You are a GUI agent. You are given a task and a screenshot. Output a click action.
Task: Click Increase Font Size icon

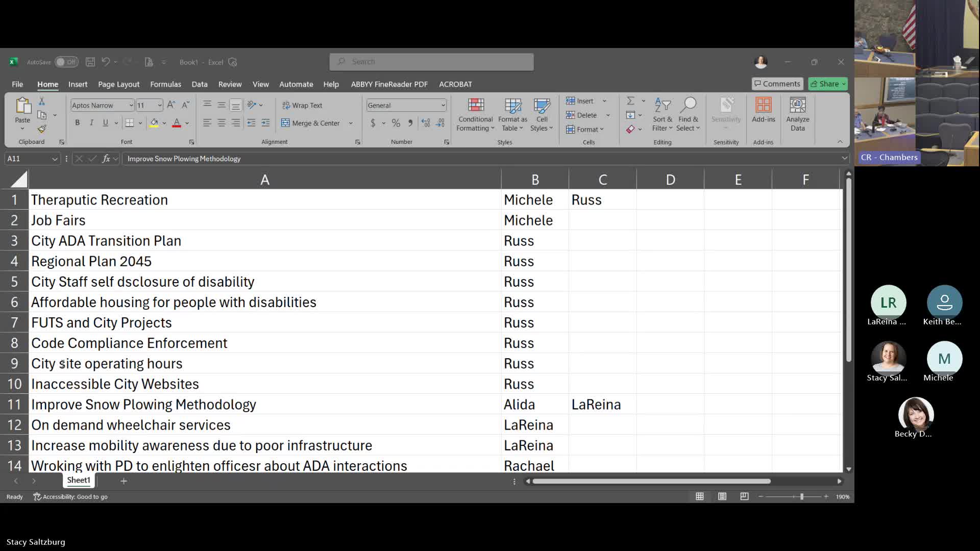[x=171, y=105]
